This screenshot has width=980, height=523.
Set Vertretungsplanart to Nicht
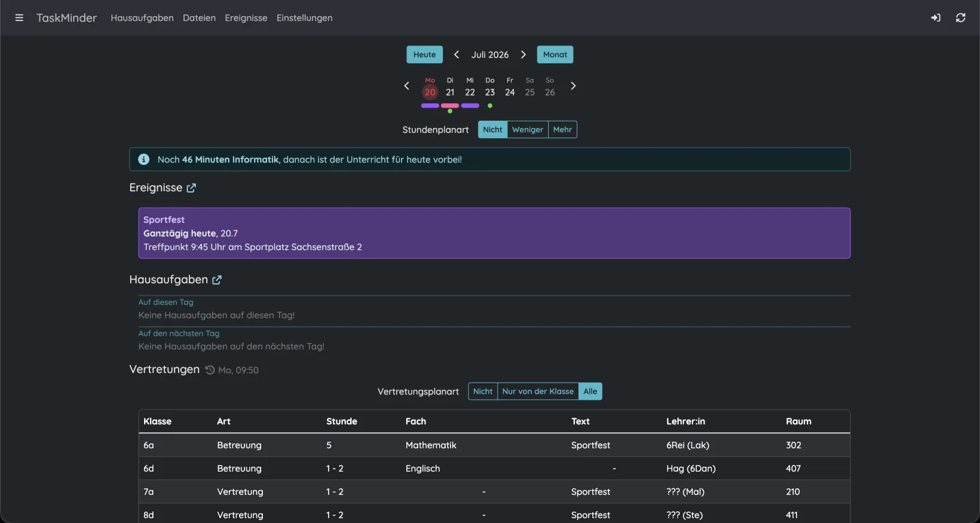click(x=483, y=392)
